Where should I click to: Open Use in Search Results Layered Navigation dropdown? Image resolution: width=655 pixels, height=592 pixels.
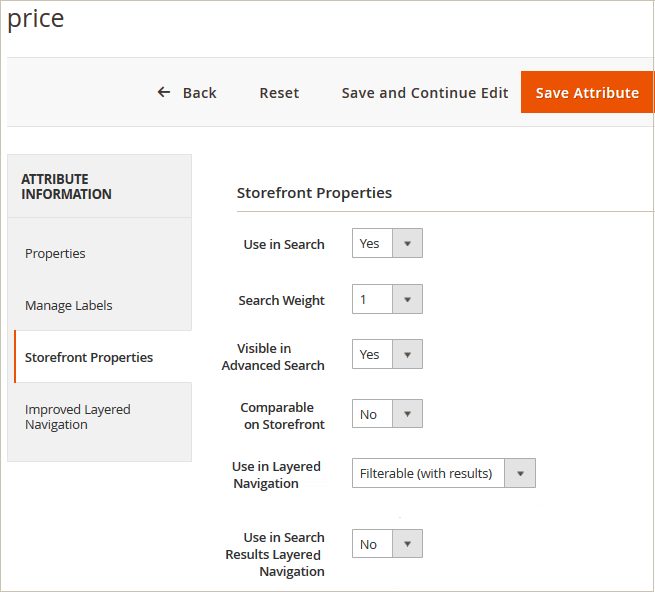387,545
